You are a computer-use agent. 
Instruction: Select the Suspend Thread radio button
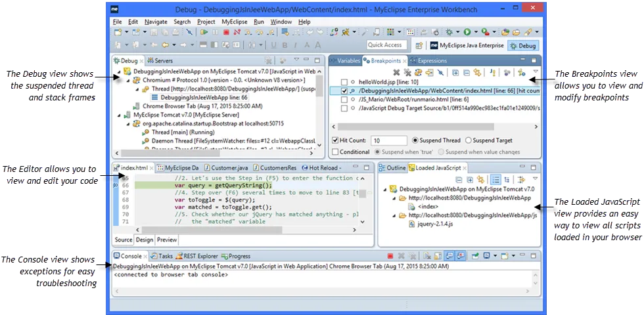tap(415, 140)
